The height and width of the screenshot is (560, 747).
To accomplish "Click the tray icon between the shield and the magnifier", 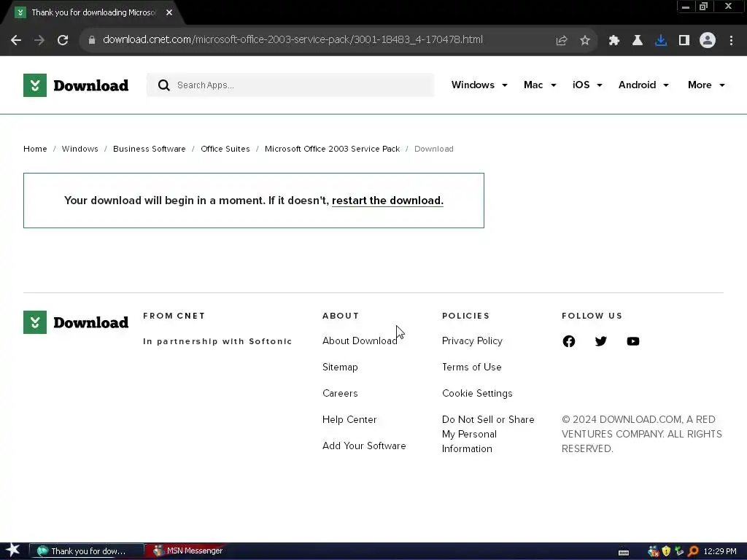I will [x=679, y=551].
